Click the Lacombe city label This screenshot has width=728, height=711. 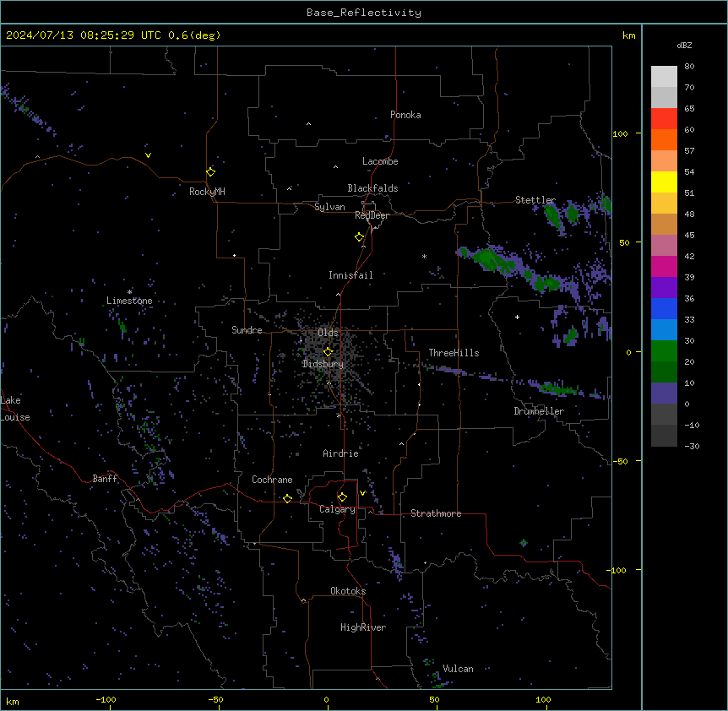click(380, 161)
